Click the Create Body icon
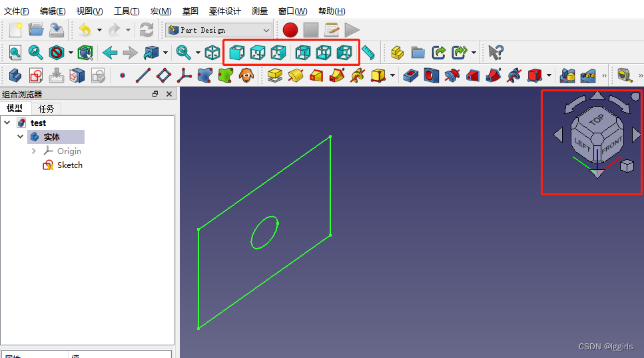Screen dimensions: 644x358 15,75
